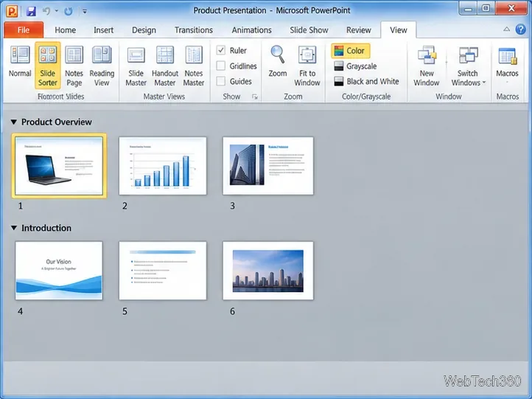Click the Product Overview section title
532x399 pixels.
(56, 122)
